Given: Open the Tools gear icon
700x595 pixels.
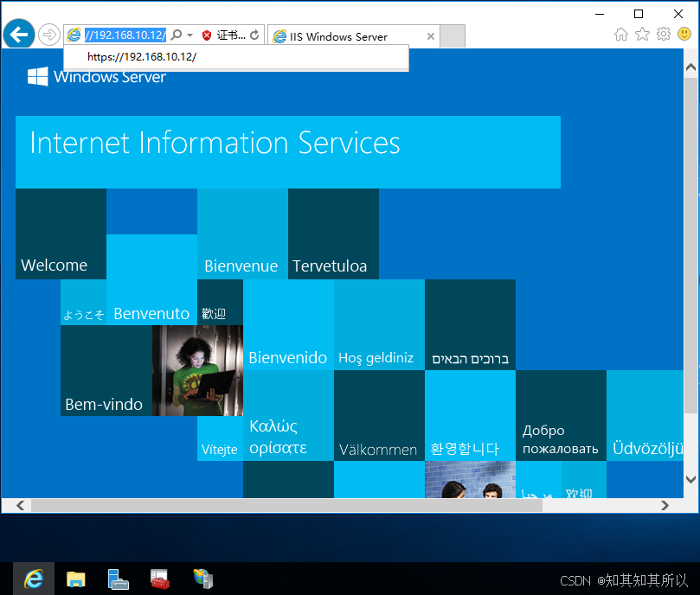Looking at the screenshot, I should tap(664, 35).
